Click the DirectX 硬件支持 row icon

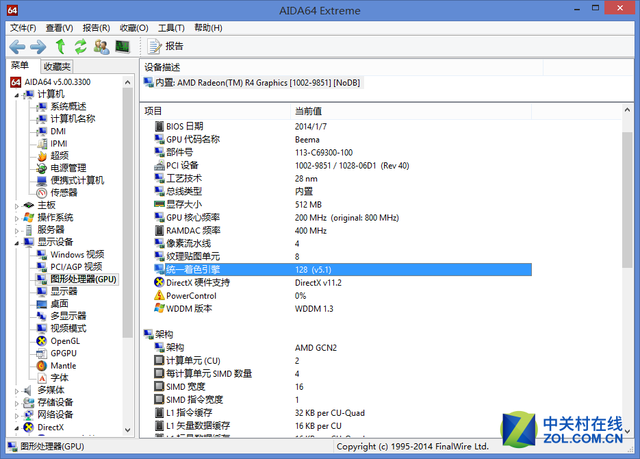[159, 282]
